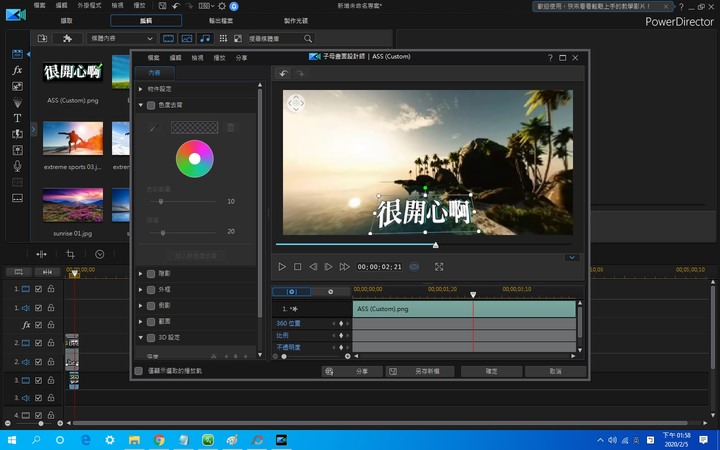Enable the 倒影 reflection checkbox
This screenshot has height=450, width=720.
(x=151, y=306)
